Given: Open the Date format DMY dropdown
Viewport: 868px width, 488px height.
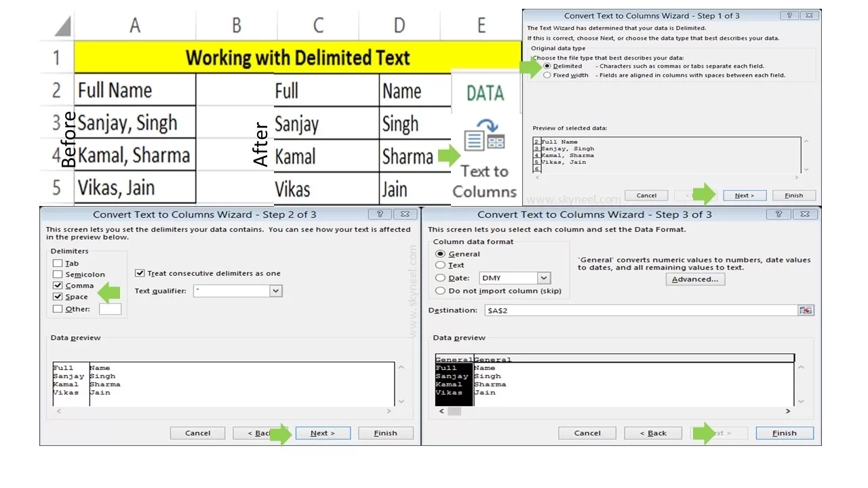Looking at the screenshot, I should pos(543,278).
